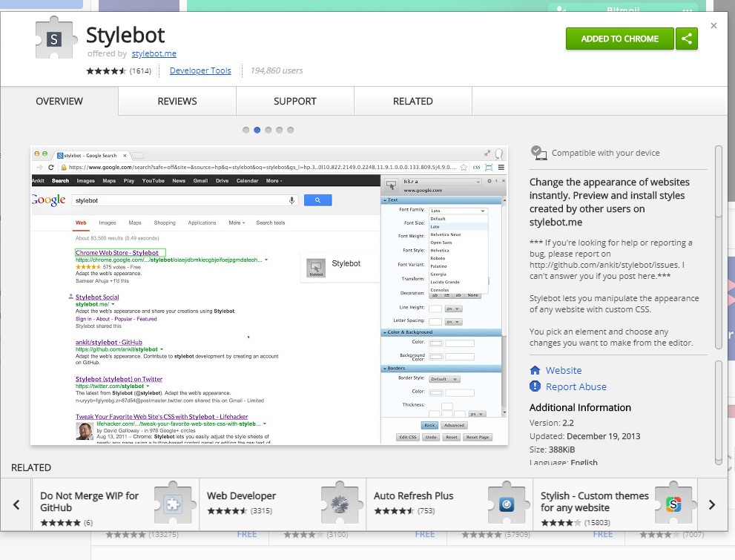Viewport: 735px width, 560px height.
Task: Open the stylebot.me link
Action: point(154,53)
